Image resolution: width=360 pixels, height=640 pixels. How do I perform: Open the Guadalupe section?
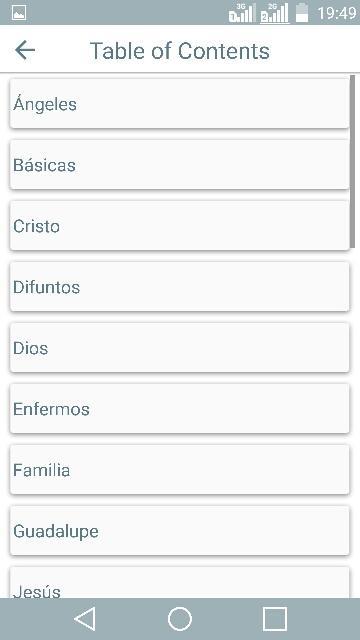click(180, 531)
